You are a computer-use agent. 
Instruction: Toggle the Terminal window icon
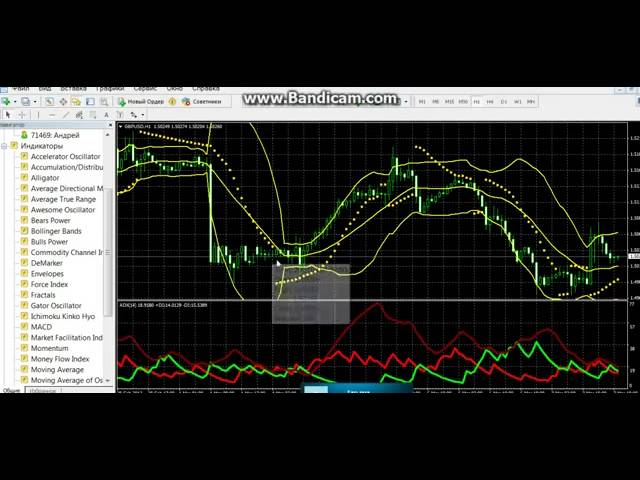(x=90, y=102)
